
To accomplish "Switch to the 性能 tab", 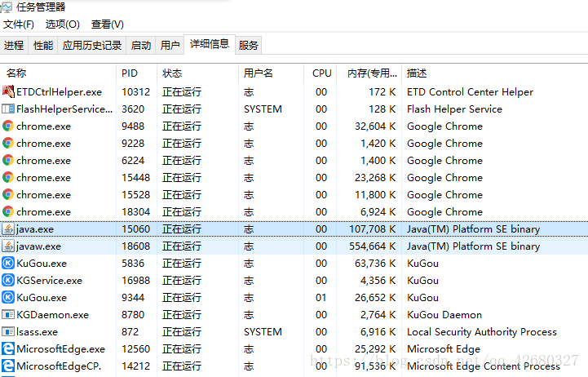I will pyautogui.click(x=43, y=46).
